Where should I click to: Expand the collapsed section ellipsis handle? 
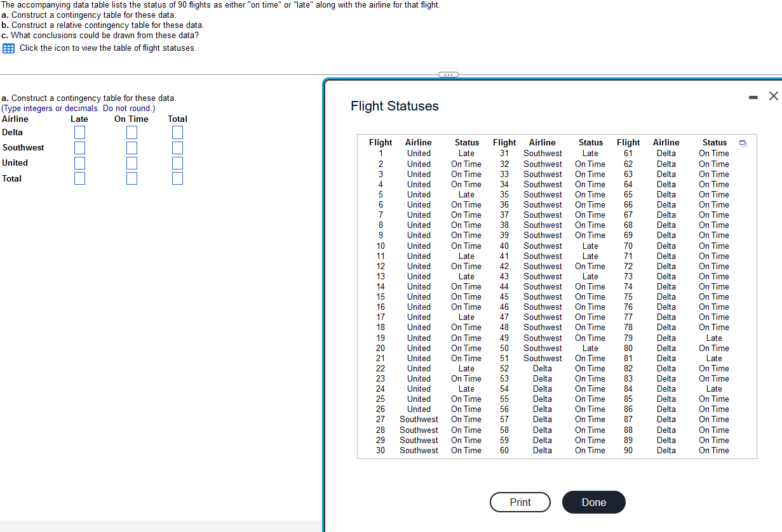point(448,75)
